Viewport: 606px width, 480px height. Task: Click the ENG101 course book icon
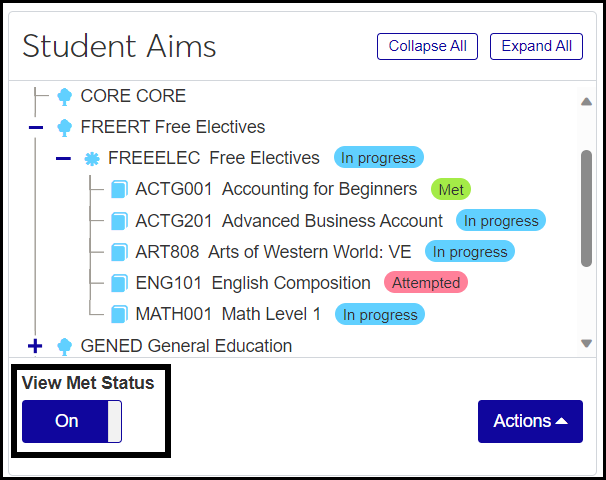[x=120, y=283]
